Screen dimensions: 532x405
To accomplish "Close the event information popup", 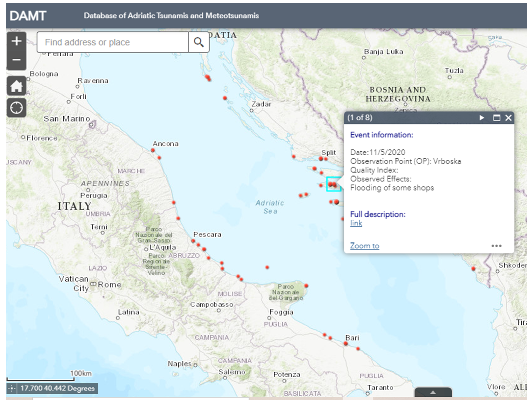I will pos(508,118).
